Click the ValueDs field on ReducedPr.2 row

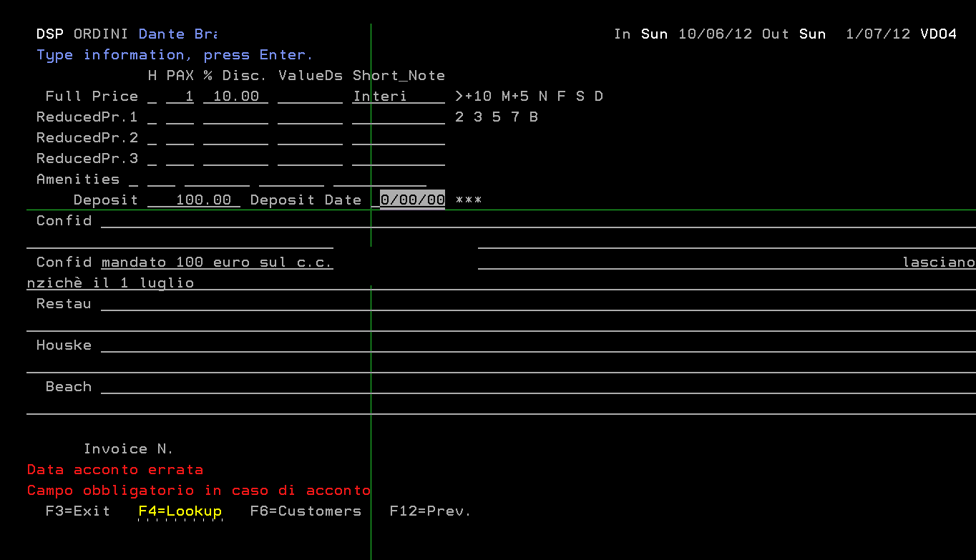(310, 137)
